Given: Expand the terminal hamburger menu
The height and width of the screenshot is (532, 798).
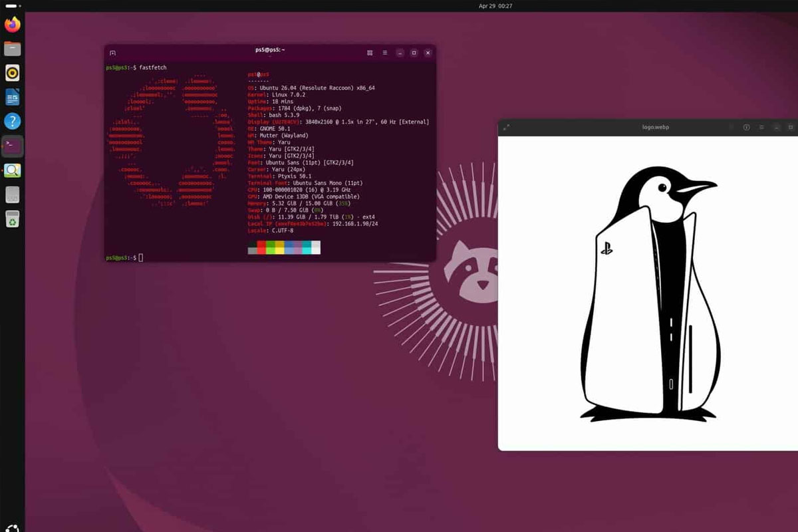Looking at the screenshot, I should pos(385,53).
